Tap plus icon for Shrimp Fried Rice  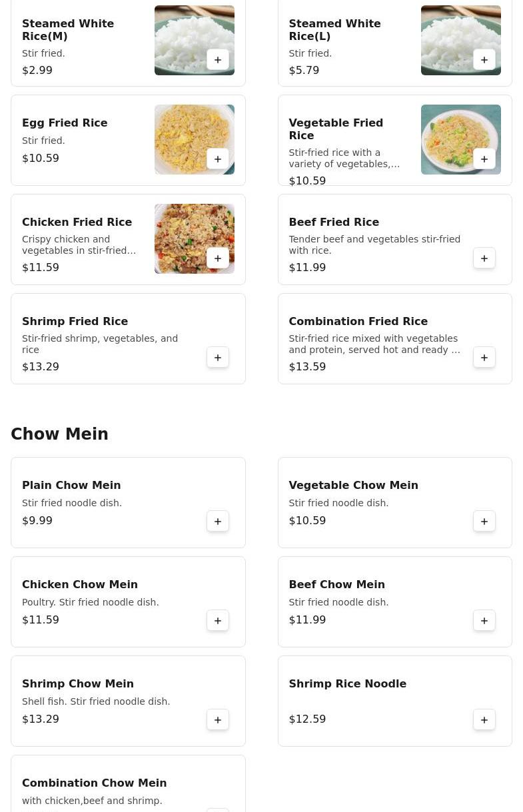tap(218, 358)
